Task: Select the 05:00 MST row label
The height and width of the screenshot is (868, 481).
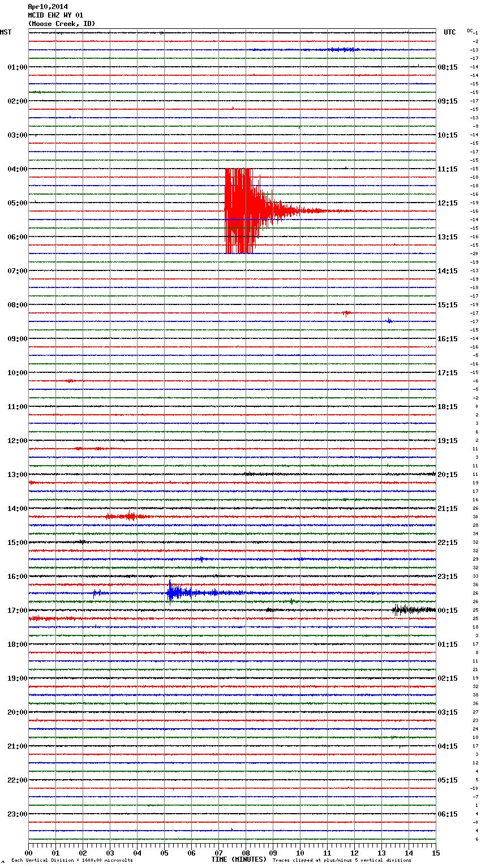Action: pyautogui.click(x=17, y=203)
